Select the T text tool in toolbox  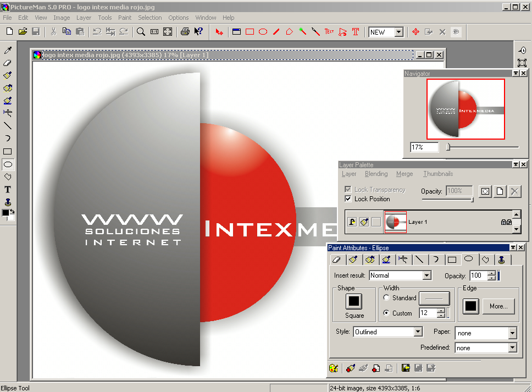8,189
